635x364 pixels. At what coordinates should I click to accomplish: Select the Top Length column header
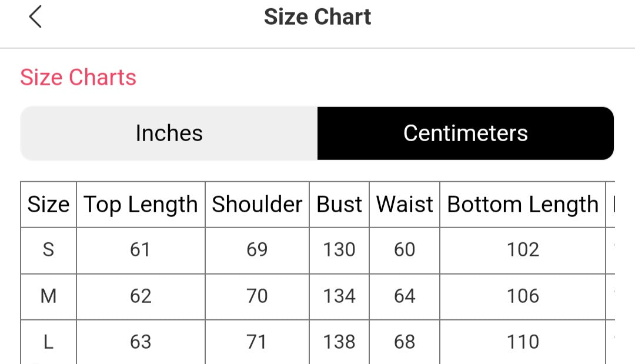(x=141, y=204)
